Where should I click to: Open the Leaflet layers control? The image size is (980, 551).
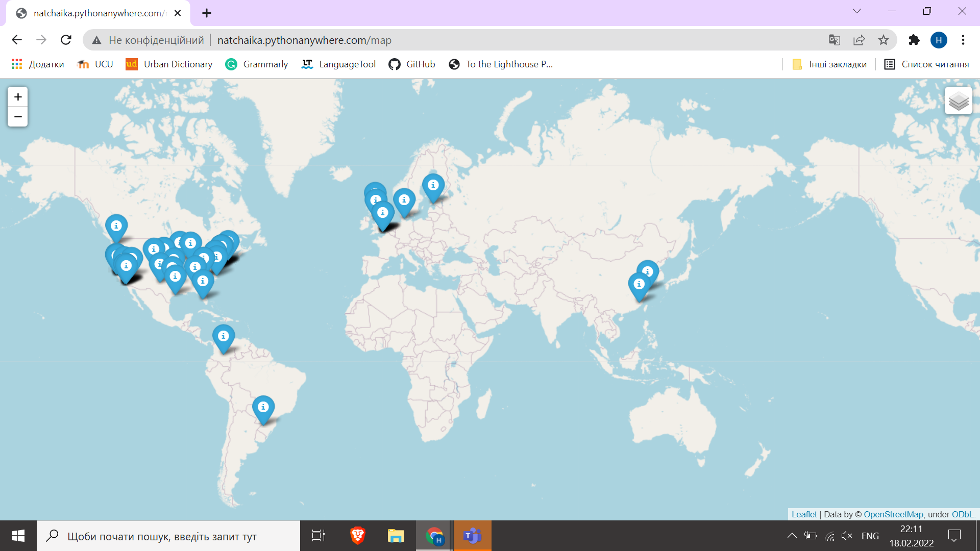[x=959, y=101]
